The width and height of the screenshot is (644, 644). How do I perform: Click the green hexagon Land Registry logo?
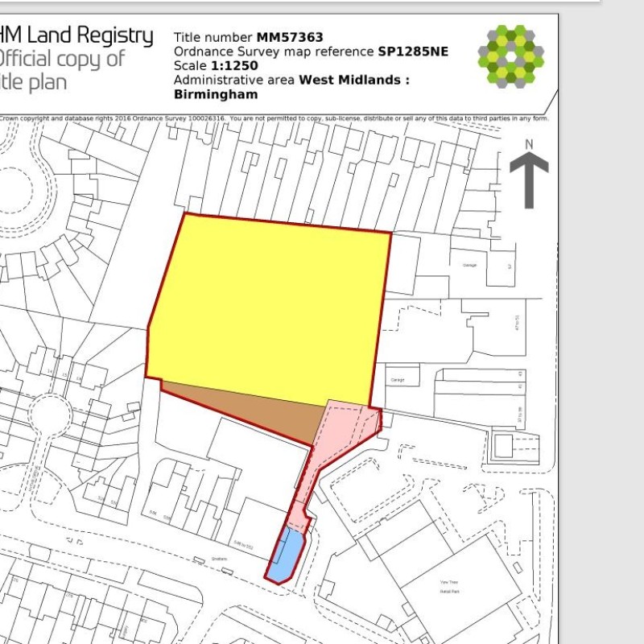[x=510, y=56]
